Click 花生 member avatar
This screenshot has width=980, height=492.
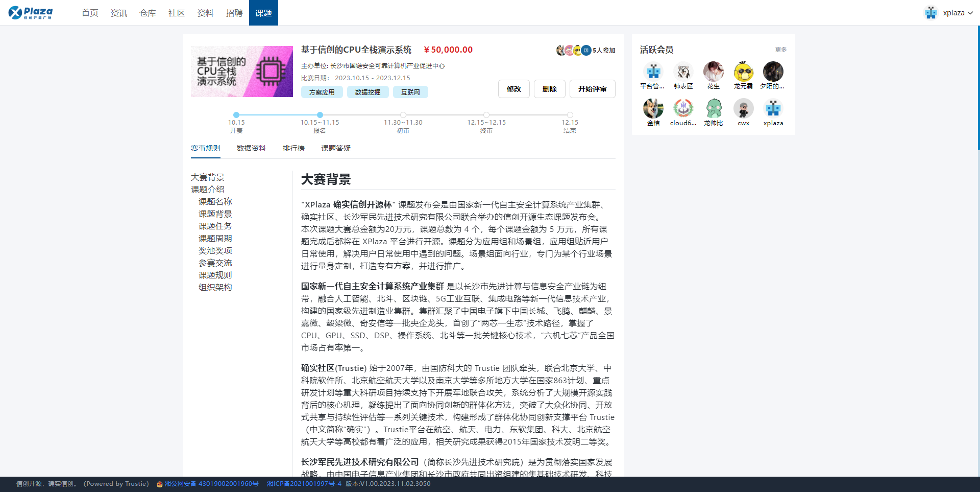tap(713, 72)
